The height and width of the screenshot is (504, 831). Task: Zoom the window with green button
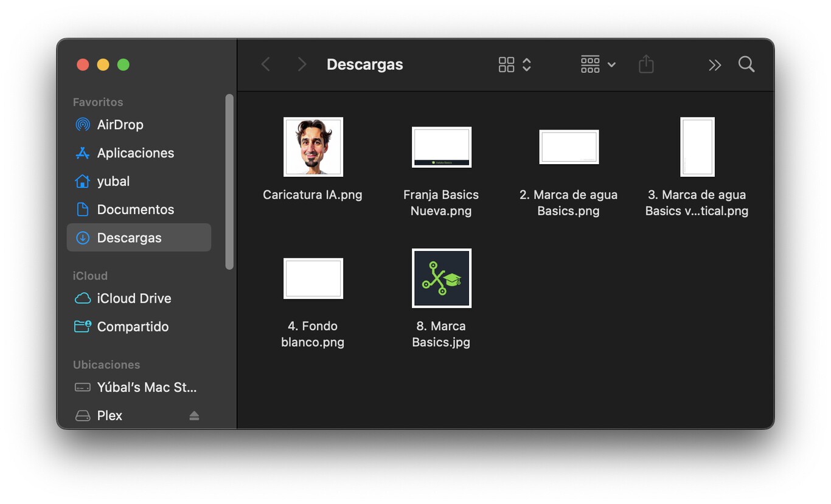123,64
